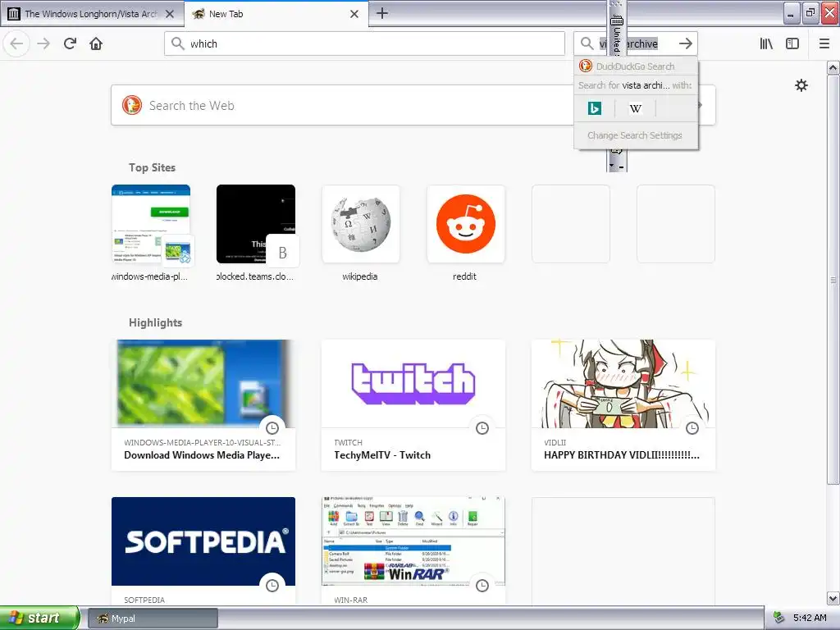Image resolution: width=840 pixels, height=630 pixels.
Task: Click history clock icon on WinRAR card
Action: [x=482, y=586]
